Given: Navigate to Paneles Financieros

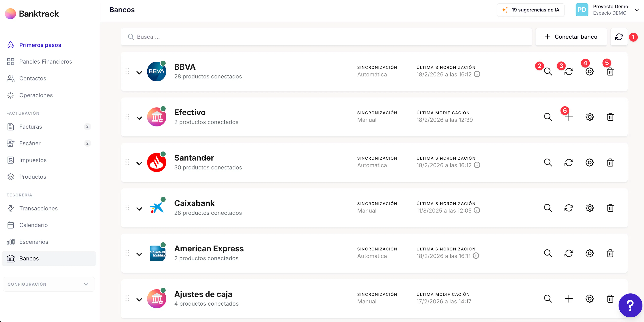Looking at the screenshot, I should [x=45, y=62].
